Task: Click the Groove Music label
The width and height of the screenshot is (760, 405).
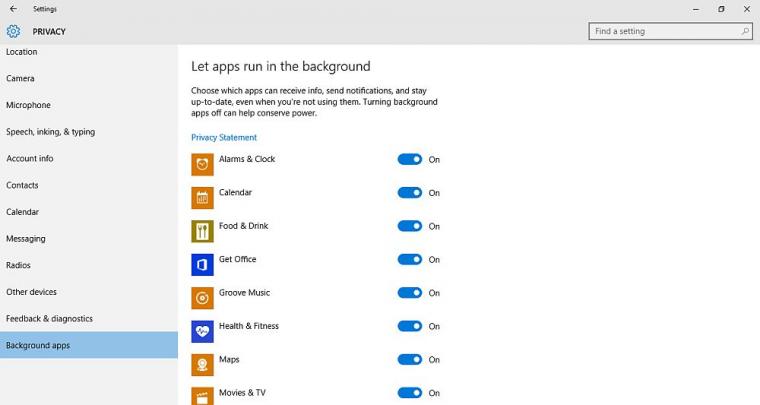Action: (x=244, y=293)
